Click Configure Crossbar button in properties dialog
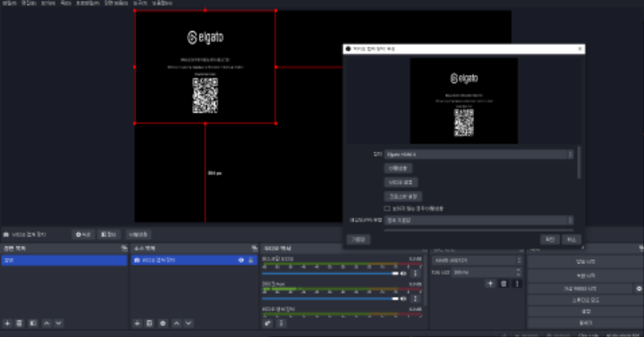Screen dimensions: 644x337 (403, 196)
